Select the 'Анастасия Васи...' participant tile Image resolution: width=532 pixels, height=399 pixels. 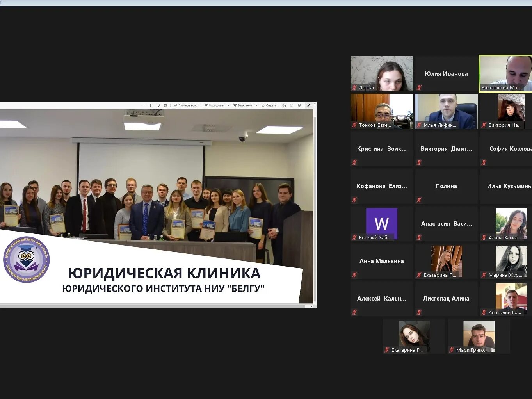point(446,224)
